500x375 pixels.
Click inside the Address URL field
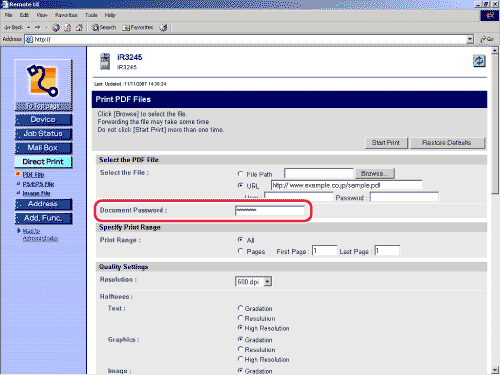(x=246, y=39)
